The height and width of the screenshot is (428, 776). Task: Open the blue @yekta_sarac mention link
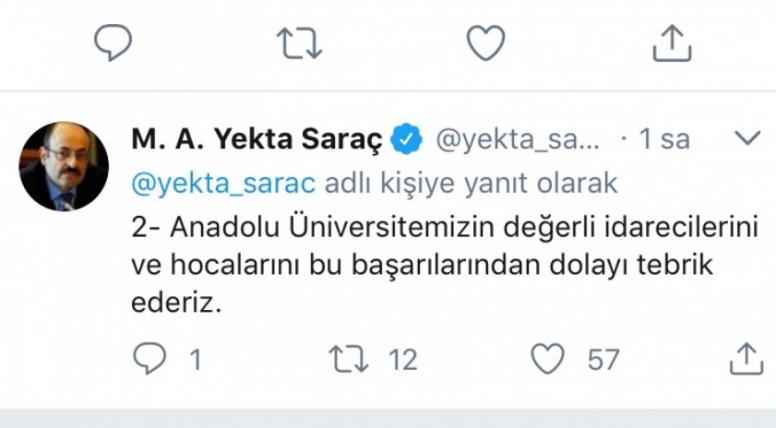tap(223, 183)
